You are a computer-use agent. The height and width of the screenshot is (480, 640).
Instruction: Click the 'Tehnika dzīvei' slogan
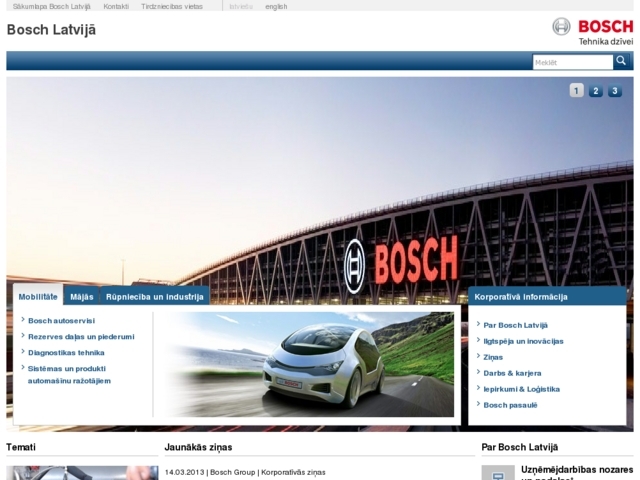[x=606, y=41]
